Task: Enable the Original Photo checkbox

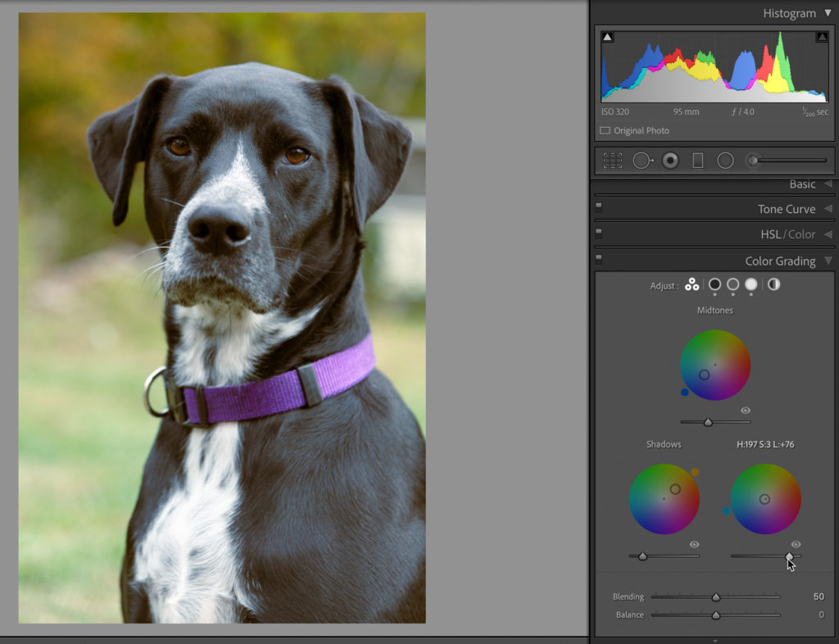Action: point(605,130)
